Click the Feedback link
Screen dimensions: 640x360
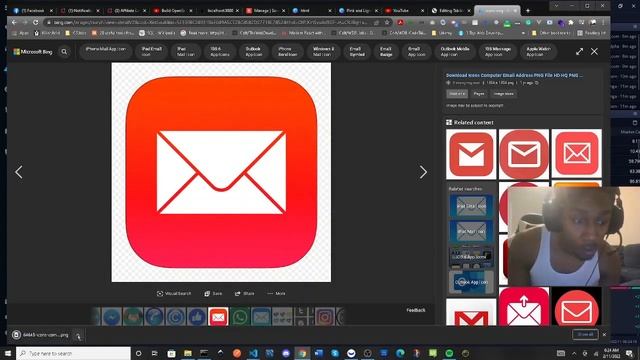point(416,310)
